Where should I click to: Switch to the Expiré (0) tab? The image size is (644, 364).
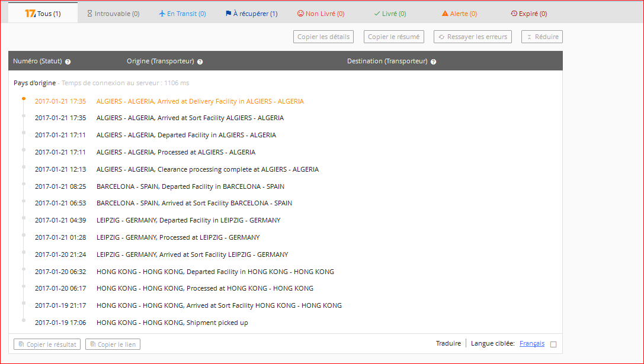tap(528, 14)
